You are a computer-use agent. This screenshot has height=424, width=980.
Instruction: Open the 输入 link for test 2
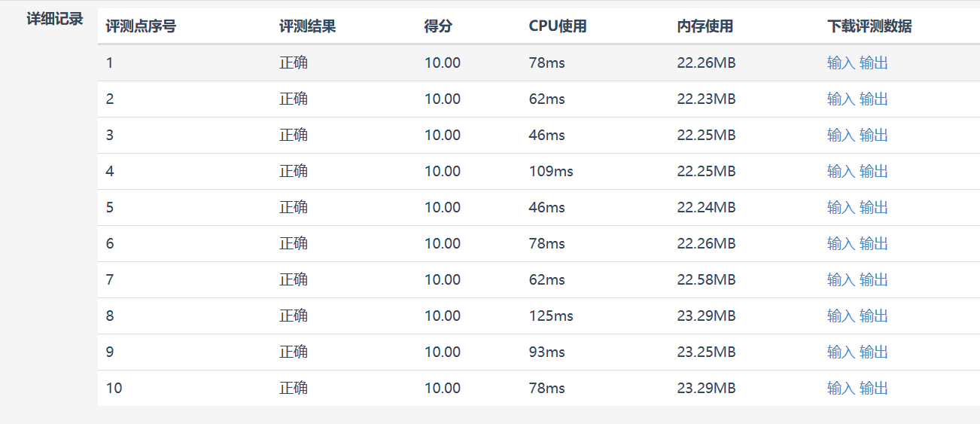[841, 99]
